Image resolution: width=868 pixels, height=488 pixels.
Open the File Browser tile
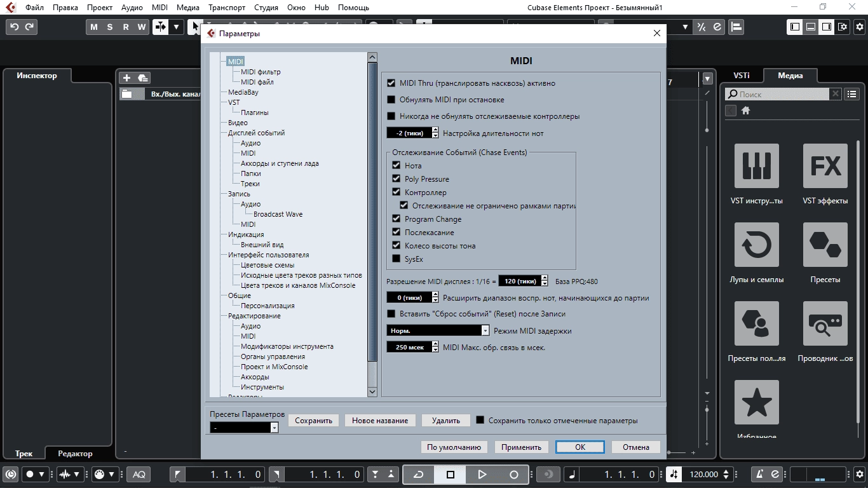pyautogui.click(x=825, y=323)
